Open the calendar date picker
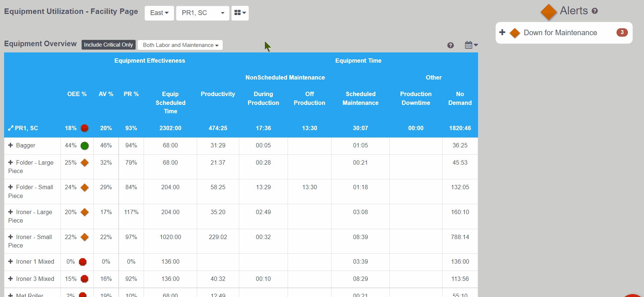The image size is (644, 297). pos(471,45)
